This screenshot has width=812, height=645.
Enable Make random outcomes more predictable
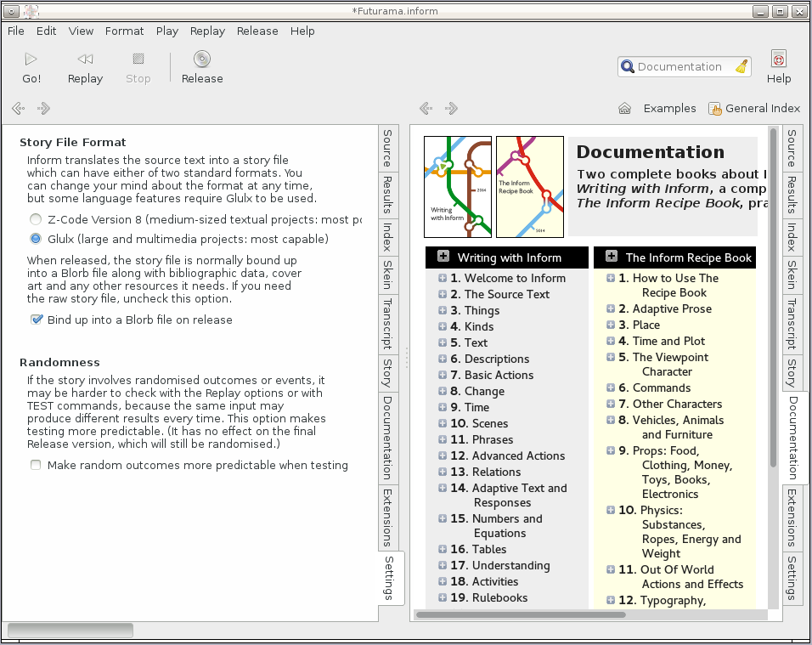pos(36,466)
